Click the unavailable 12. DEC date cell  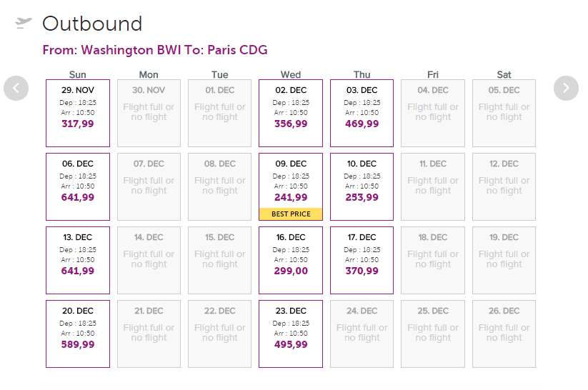504,186
